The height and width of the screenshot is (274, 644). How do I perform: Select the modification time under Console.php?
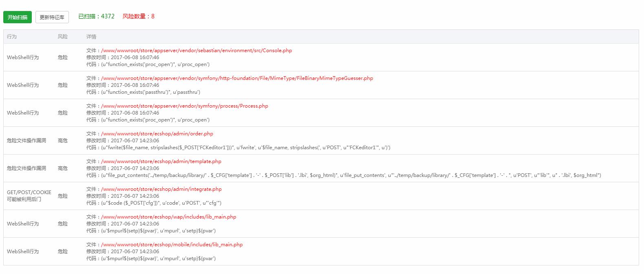[x=123, y=57]
